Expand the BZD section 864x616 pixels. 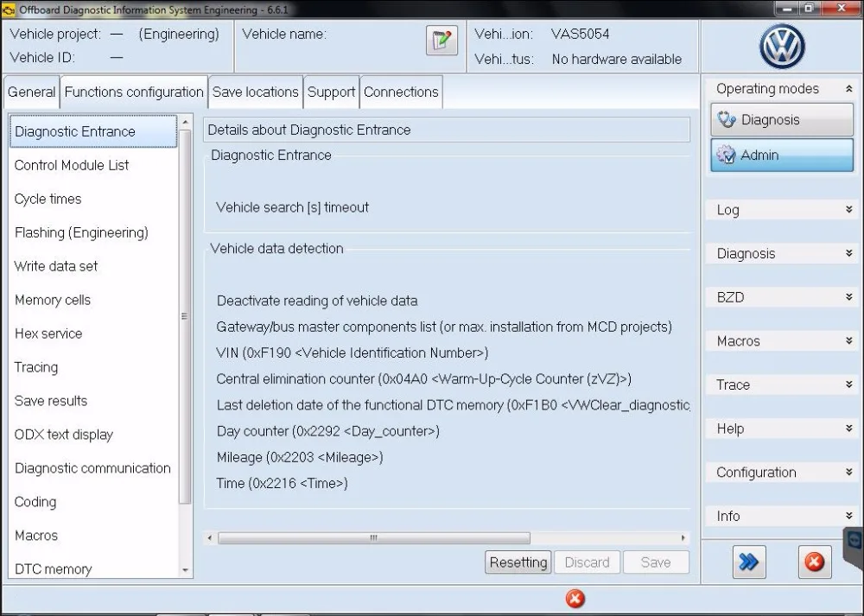(848, 297)
